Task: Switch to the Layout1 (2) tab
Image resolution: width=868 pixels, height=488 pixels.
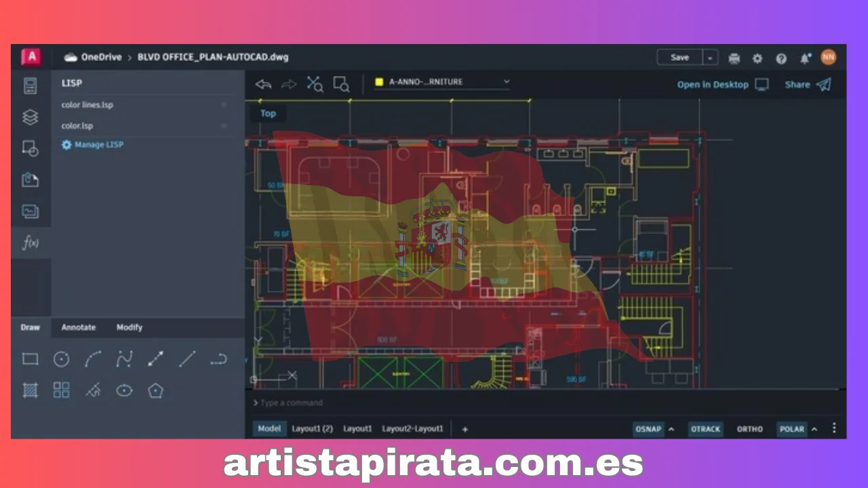Action: point(312,428)
